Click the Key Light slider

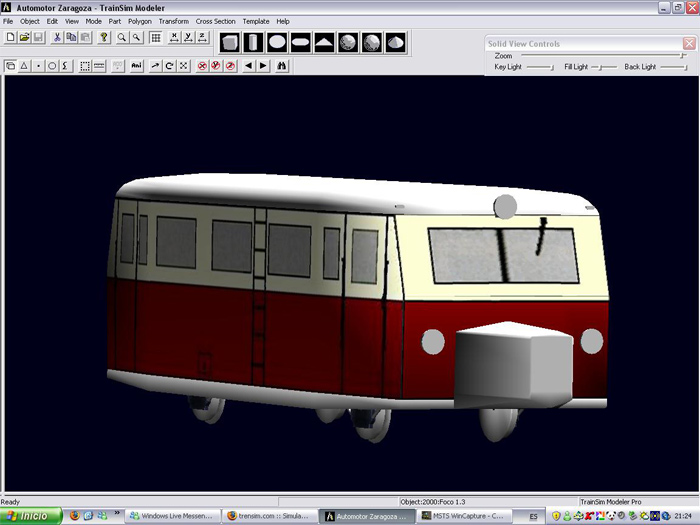pos(540,67)
